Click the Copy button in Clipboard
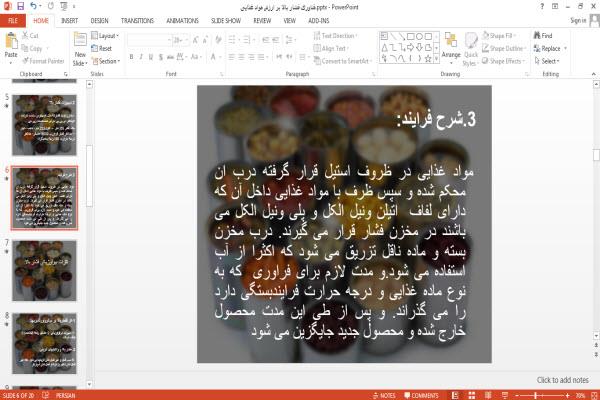 [32, 48]
